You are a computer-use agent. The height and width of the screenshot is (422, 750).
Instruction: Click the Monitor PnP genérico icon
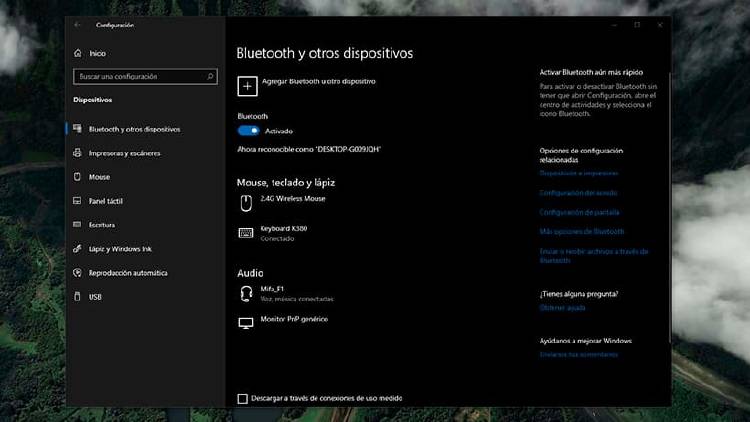(246, 323)
